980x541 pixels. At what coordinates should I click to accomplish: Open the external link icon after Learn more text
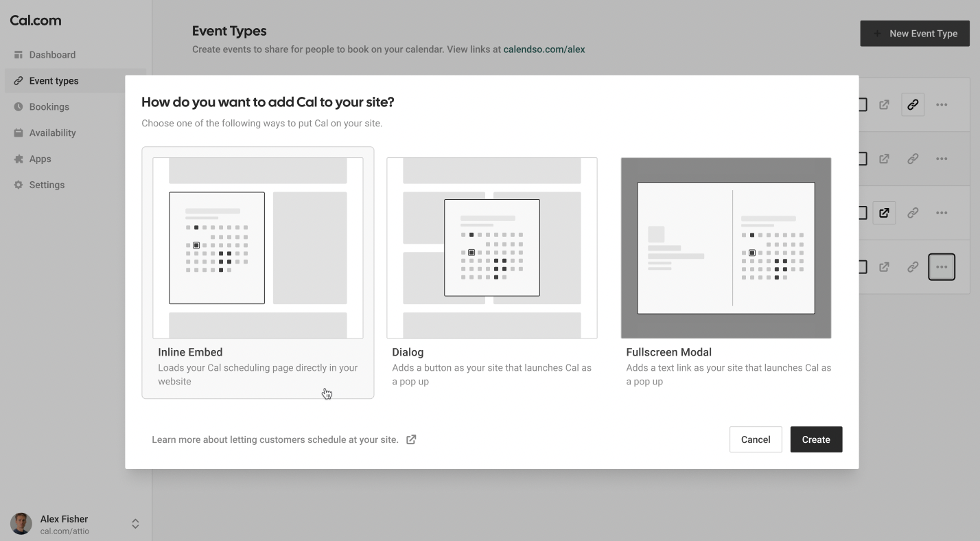click(411, 439)
